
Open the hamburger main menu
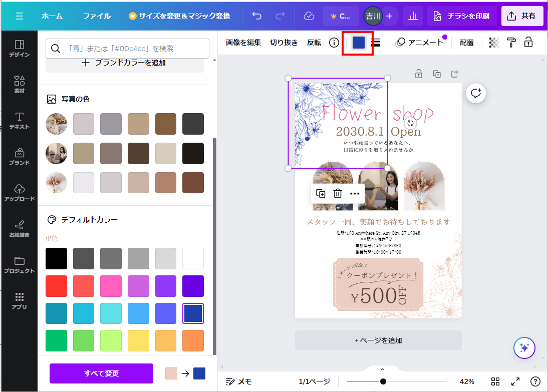tap(19, 16)
